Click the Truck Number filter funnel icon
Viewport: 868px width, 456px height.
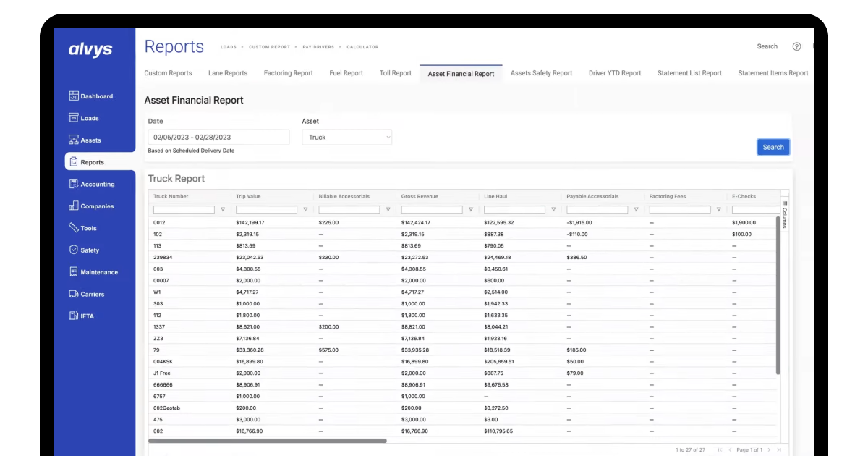click(x=222, y=210)
